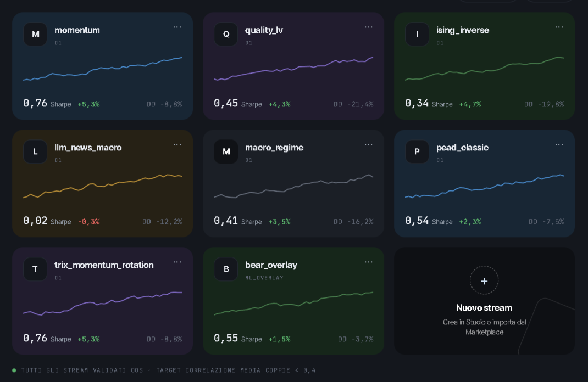588x382 pixels.
Task: Click the DD -3,7% drawdown on bear_overlay
Action: [x=356, y=339]
